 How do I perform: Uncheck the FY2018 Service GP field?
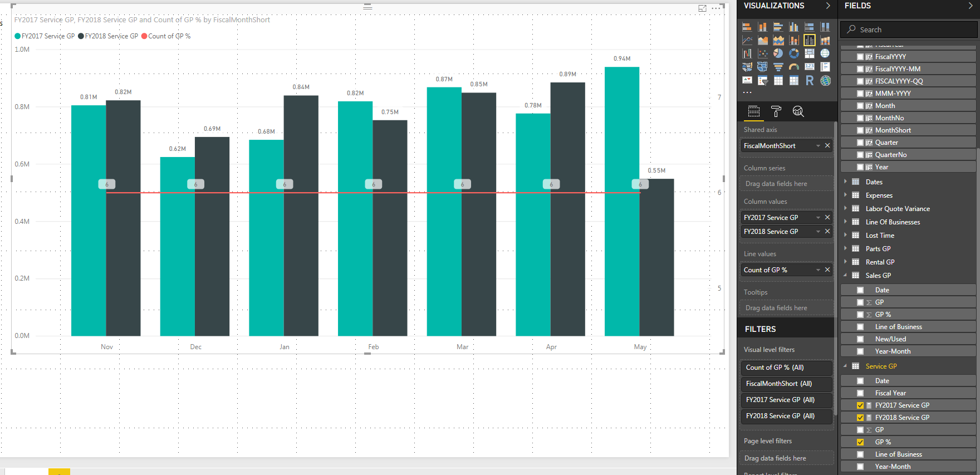(860, 418)
